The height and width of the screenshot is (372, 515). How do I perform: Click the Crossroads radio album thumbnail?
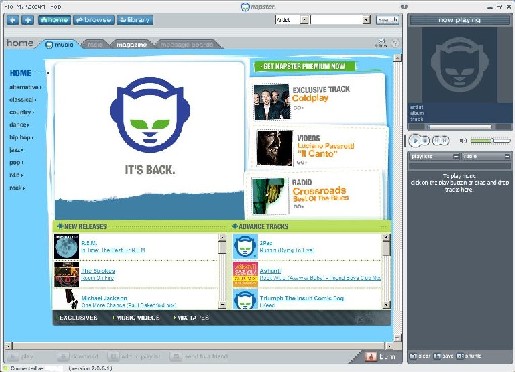click(269, 196)
